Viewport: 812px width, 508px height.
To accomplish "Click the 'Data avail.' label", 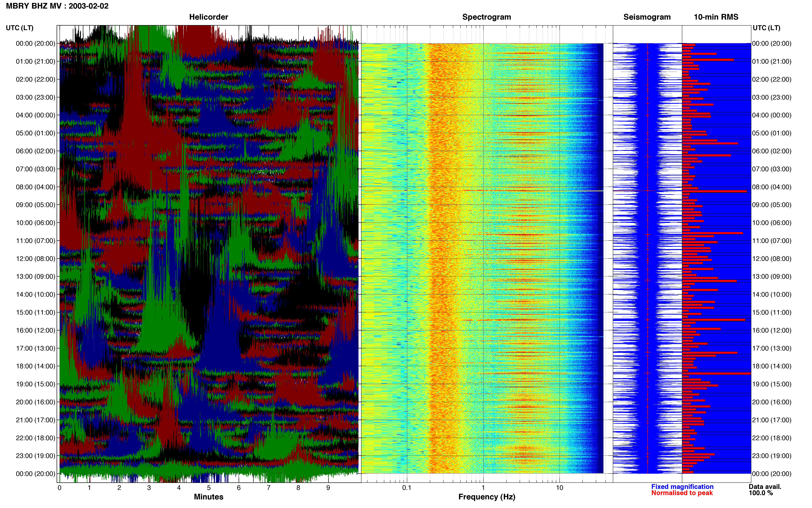I will pos(765,486).
